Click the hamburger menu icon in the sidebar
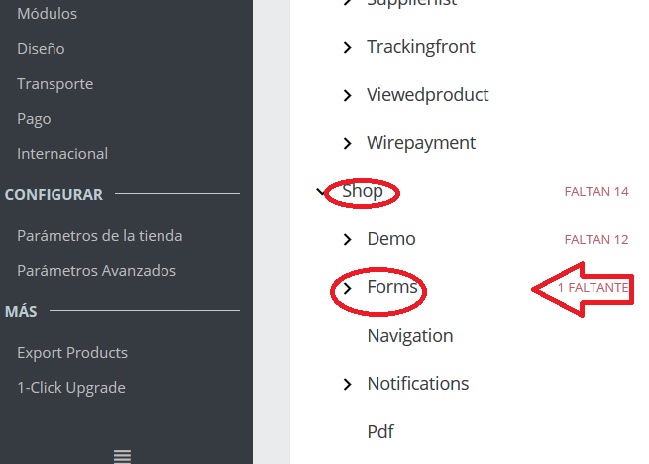The width and height of the screenshot is (649, 464). (x=122, y=456)
